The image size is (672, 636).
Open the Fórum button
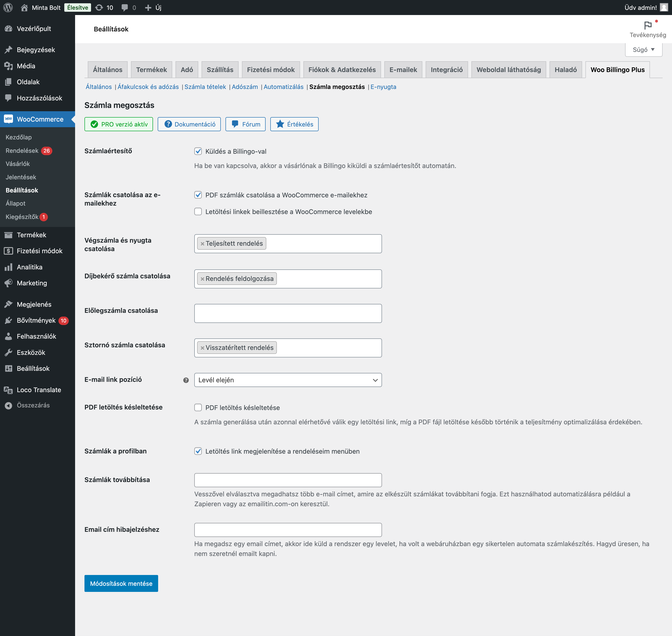pyautogui.click(x=245, y=124)
